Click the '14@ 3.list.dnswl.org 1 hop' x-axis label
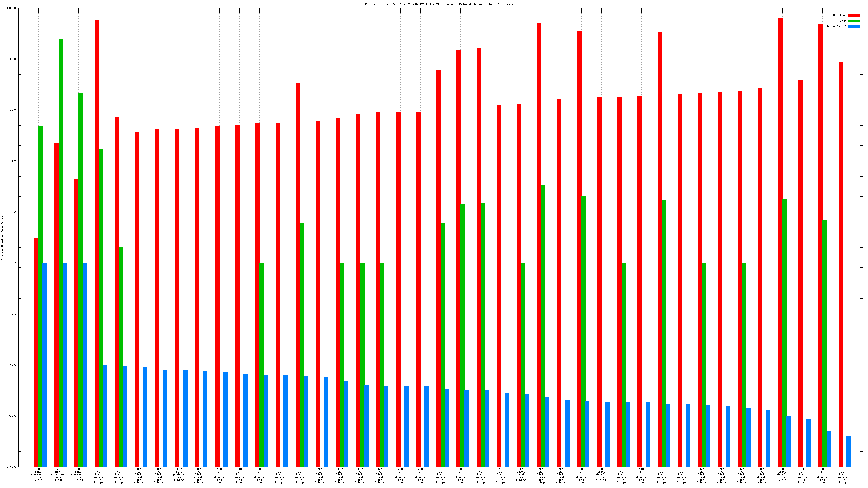The image size is (868, 488). (x=239, y=475)
